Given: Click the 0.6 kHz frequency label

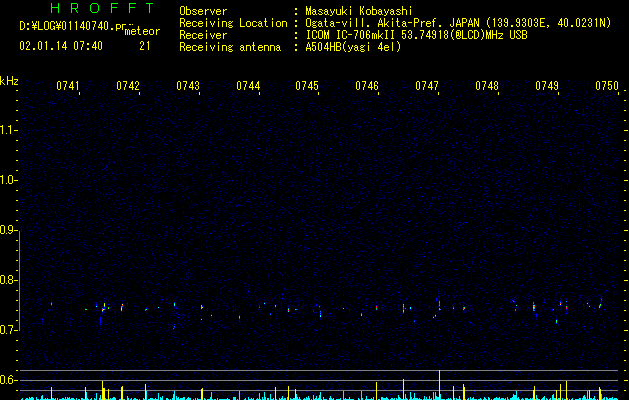Looking at the screenshot, I should coord(8,380).
